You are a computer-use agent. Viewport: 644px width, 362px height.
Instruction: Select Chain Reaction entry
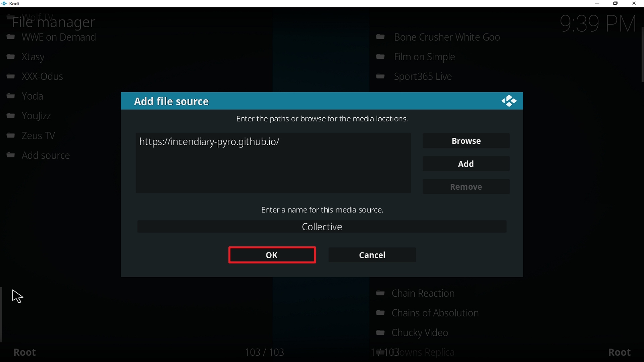tap(423, 294)
